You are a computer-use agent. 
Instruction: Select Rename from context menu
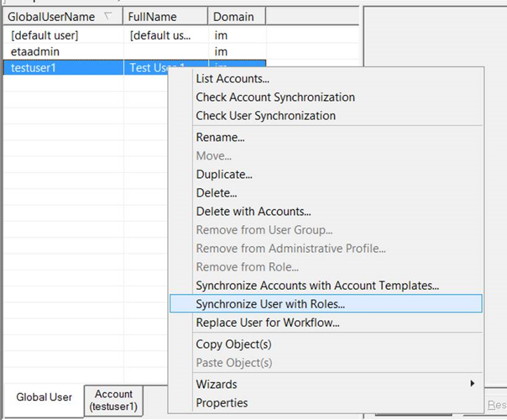click(x=220, y=137)
